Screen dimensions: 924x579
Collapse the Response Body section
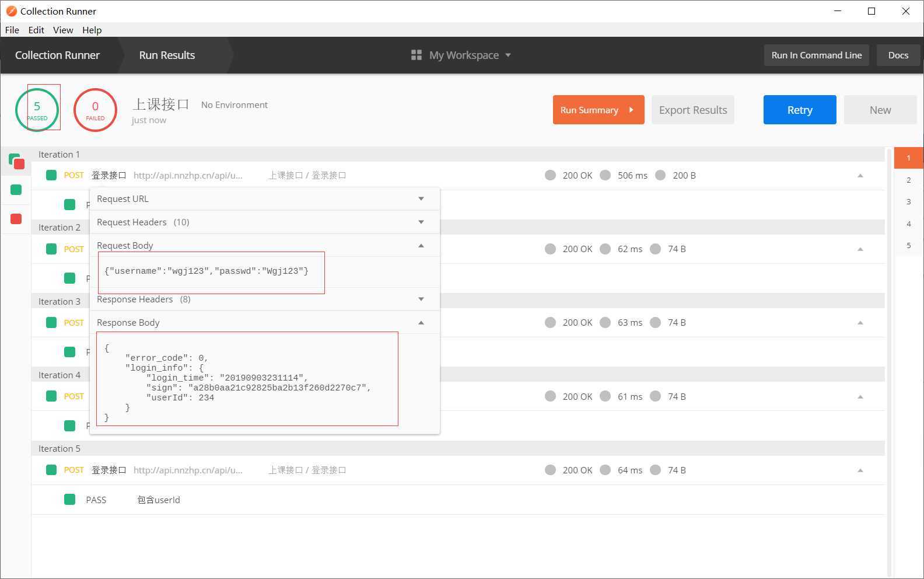coord(264,322)
